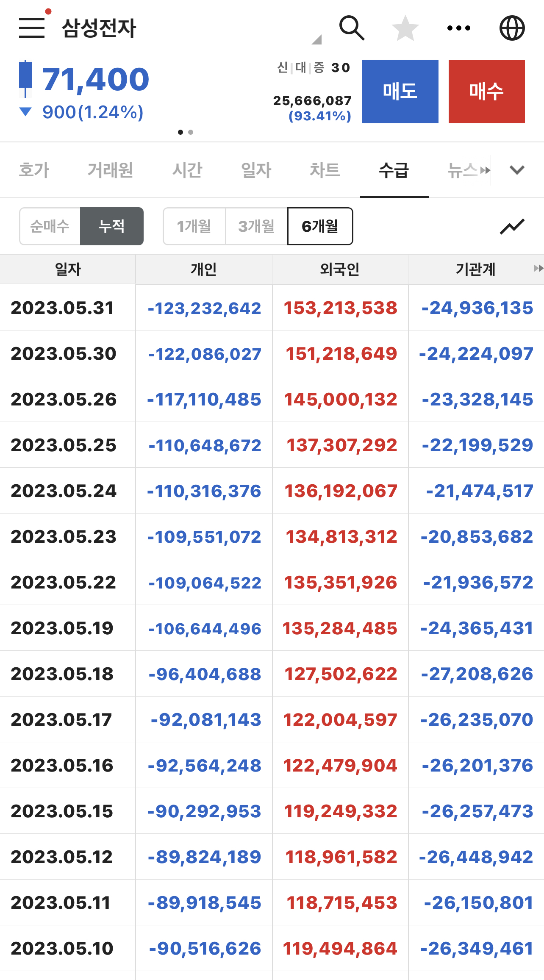Tap foreign value 134,813,312
544x980 pixels.
click(341, 537)
